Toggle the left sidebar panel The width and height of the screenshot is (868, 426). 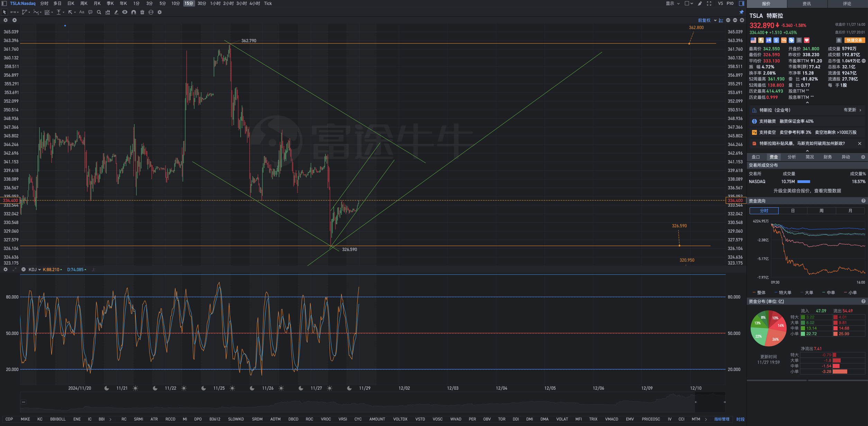[4, 3]
